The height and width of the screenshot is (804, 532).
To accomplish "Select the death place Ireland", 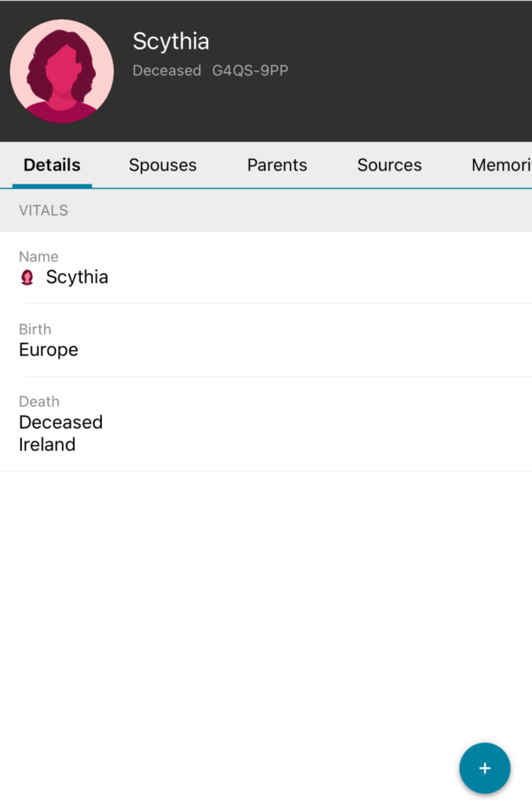I will [47, 444].
